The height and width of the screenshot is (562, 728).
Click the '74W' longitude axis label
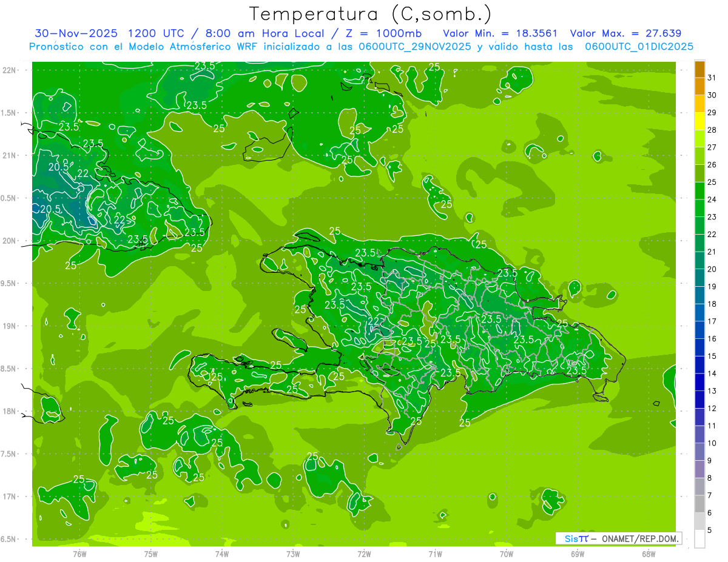tap(222, 554)
